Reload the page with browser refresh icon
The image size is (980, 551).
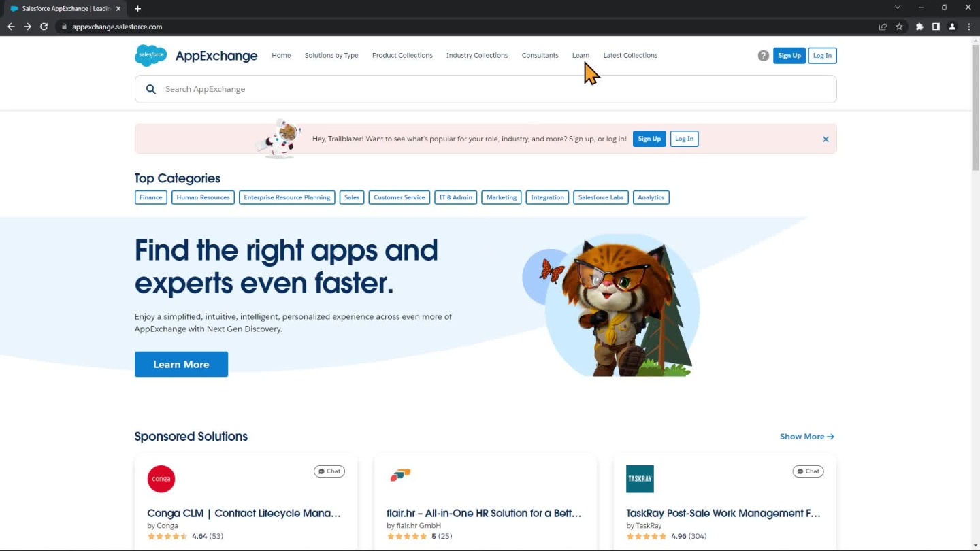[x=44, y=27]
